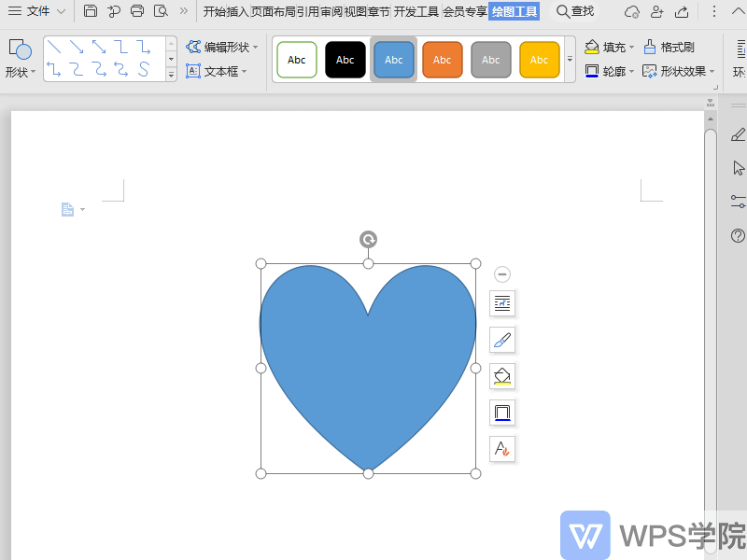
Task: Click the 查找 search button
Action: click(x=575, y=11)
